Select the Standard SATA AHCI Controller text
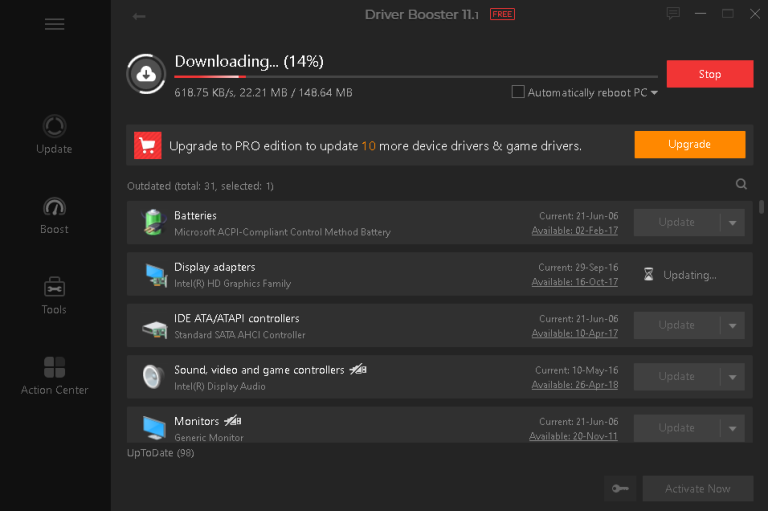The width and height of the screenshot is (768, 511). 240,335
